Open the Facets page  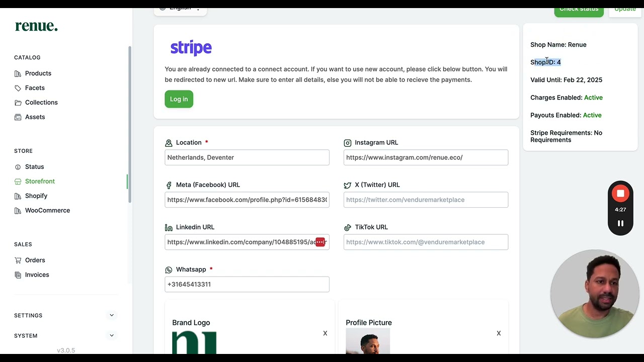click(35, 88)
